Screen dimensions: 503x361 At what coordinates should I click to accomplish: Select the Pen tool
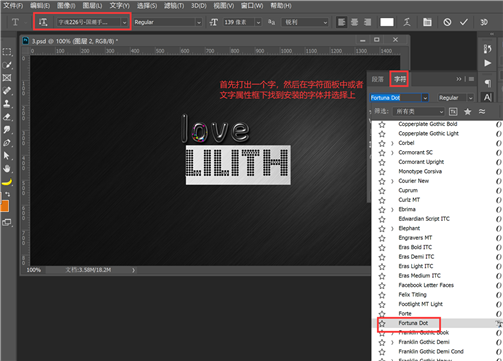7,143
